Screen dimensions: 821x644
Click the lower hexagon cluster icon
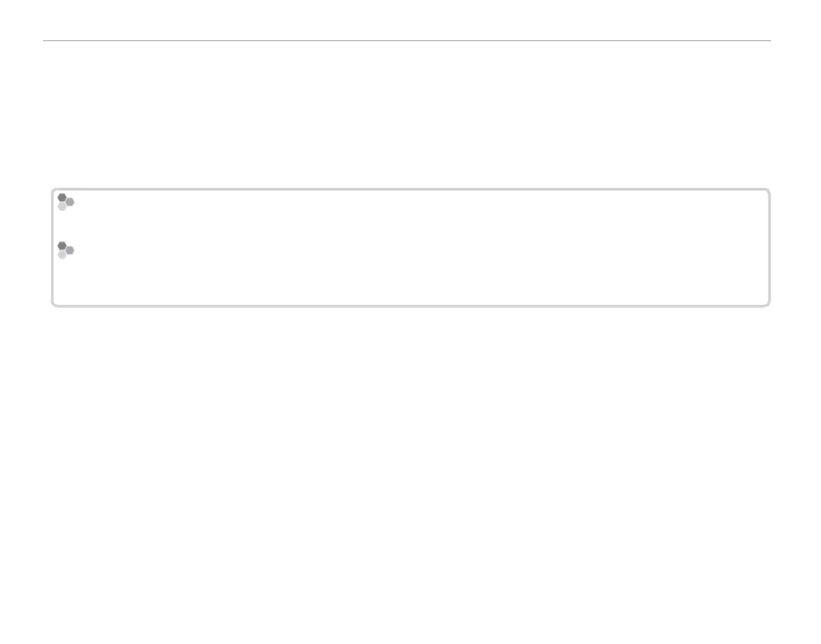click(65, 250)
